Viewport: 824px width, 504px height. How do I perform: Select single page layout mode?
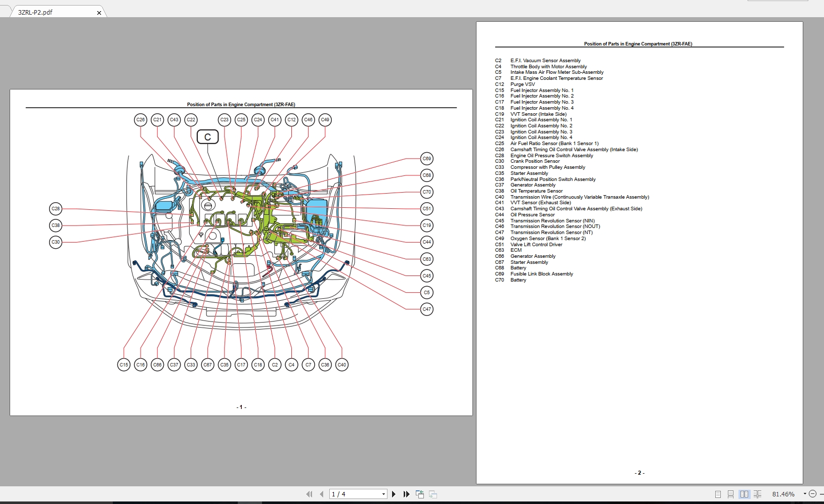pos(718,494)
